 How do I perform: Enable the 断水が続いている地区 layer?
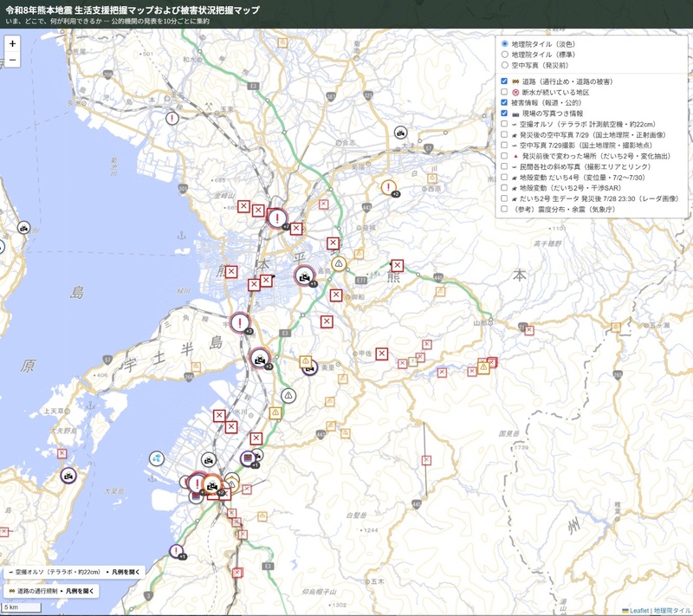(504, 92)
